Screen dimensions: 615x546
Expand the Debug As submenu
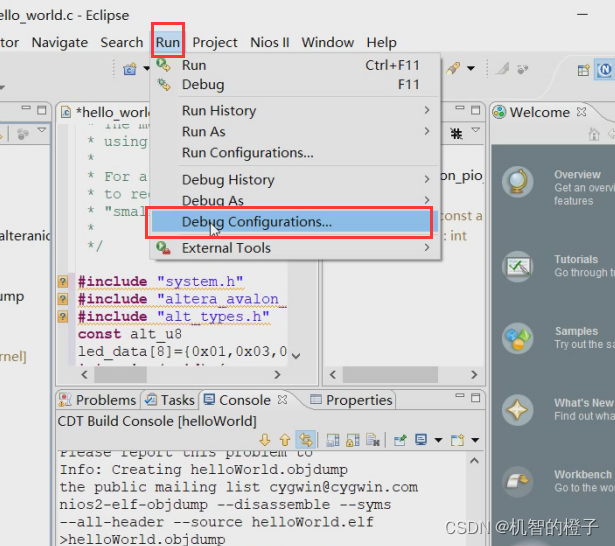[x=295, y=199]
